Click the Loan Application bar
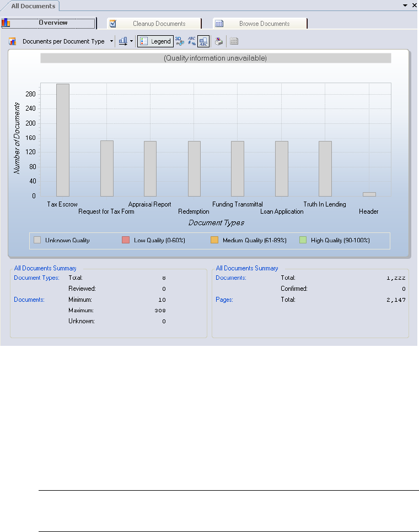The width and height of the screenshot is (419, 532). pyautogui.click(x=282, y=169)
